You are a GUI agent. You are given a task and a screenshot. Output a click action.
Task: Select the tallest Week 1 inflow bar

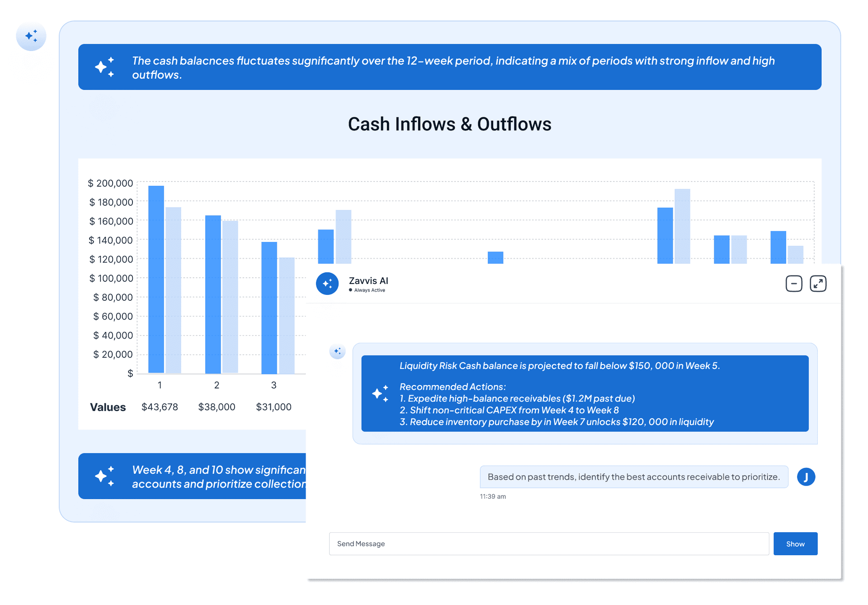point(156,278)
